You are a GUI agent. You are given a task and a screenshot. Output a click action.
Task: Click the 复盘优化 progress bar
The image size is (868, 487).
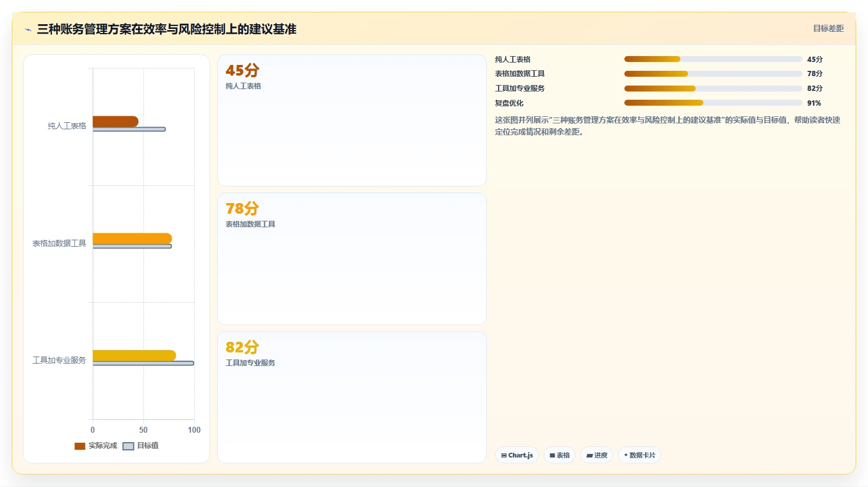pyautogui.click(x=713, y=103)
